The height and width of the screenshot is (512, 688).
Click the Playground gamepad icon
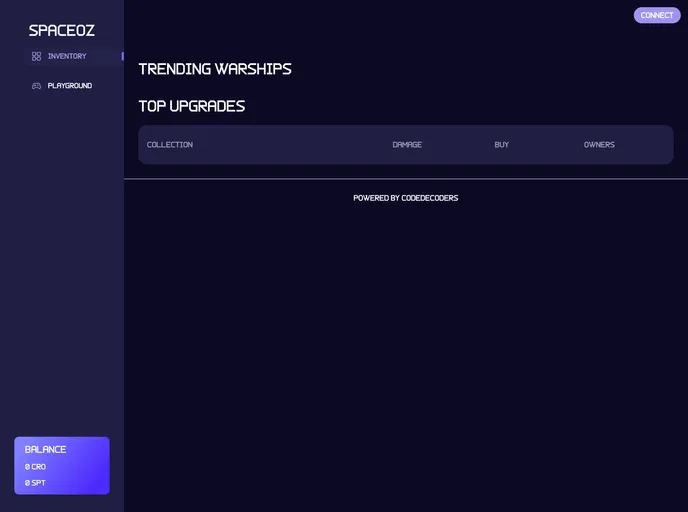coord(36,86)
